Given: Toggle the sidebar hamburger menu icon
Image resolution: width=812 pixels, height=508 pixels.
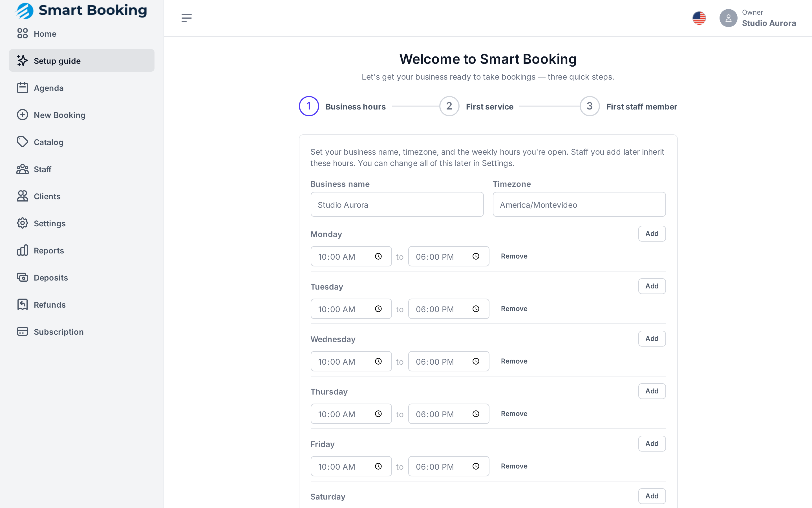Looking at the screenshot, I should click(x=187, y=18).
